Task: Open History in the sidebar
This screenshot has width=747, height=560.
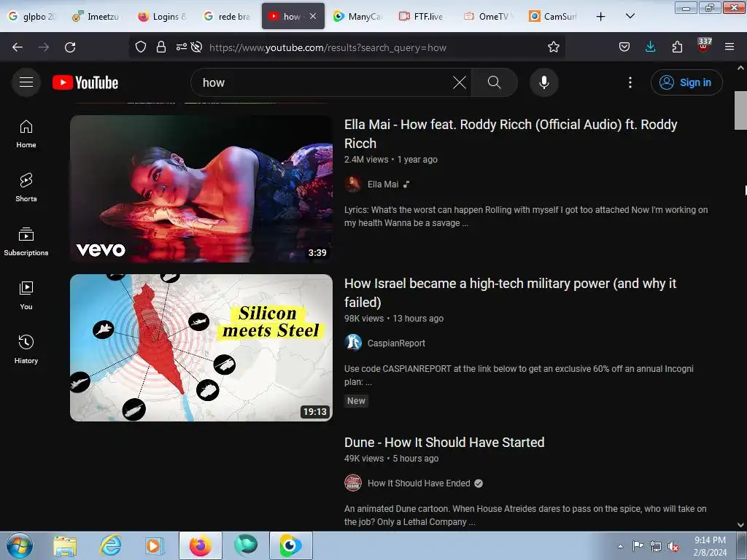Action: [x=26, y=349]
